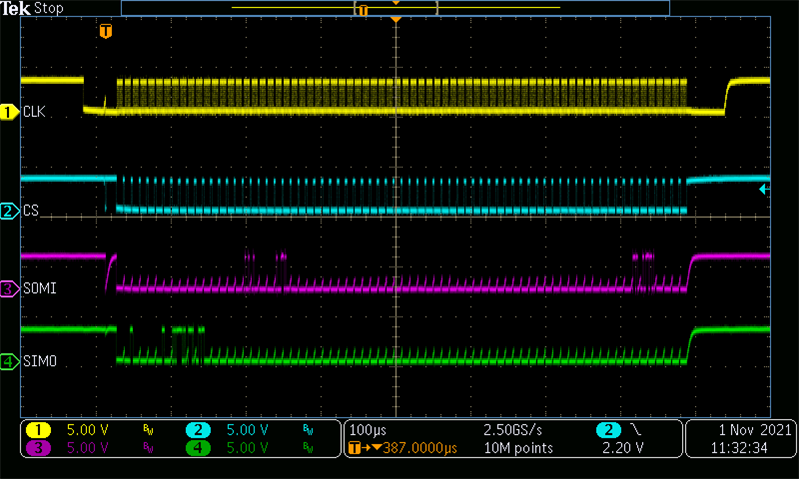
Task: Click the T marker in record overview bar
Action: (363, 10)
